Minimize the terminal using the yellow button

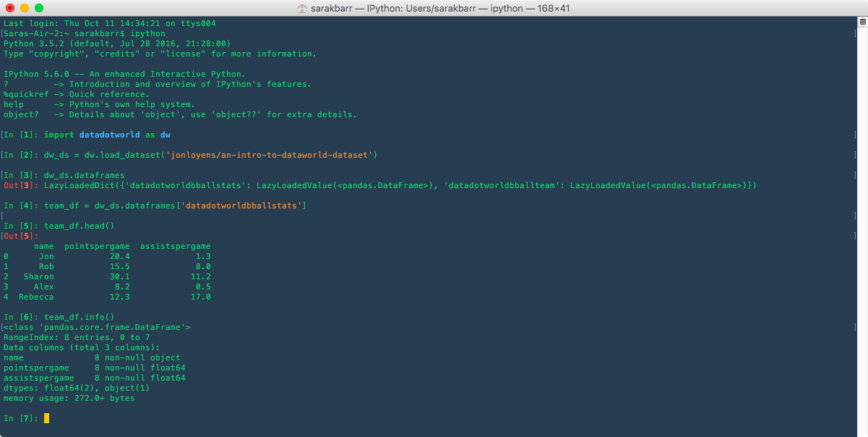coord(24,8)
